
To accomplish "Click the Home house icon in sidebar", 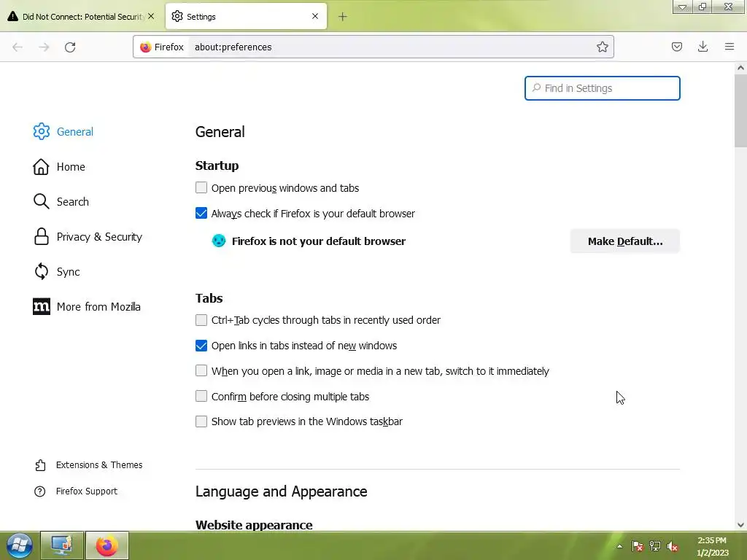I will pyautogui.click(x=41, y=167).
